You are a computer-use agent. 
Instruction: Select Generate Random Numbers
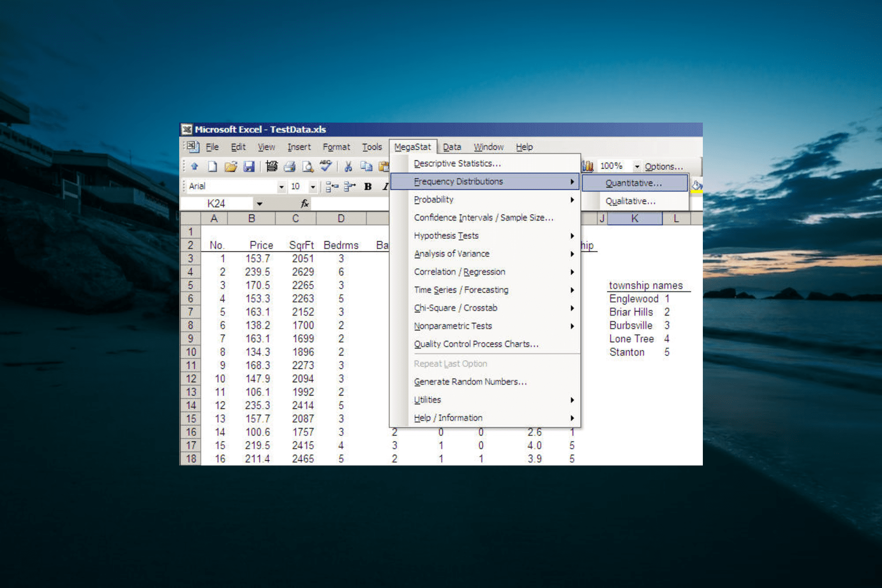click(x=485, y=382)
